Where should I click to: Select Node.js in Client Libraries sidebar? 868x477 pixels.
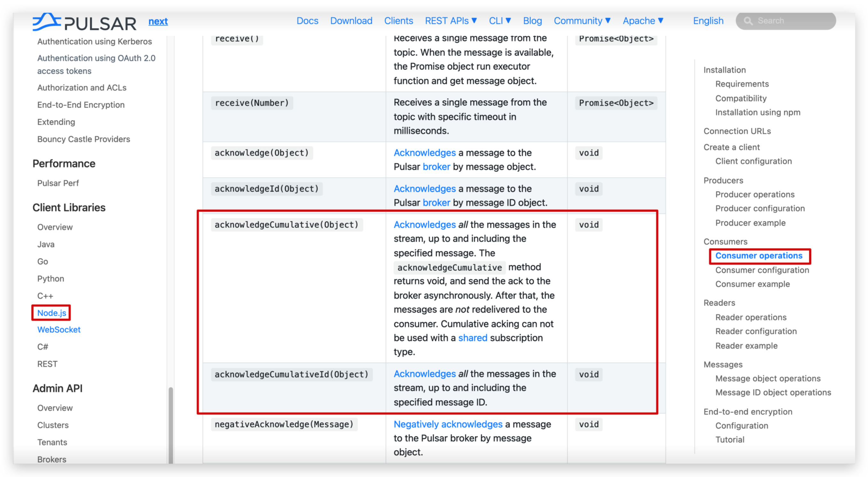51,313
